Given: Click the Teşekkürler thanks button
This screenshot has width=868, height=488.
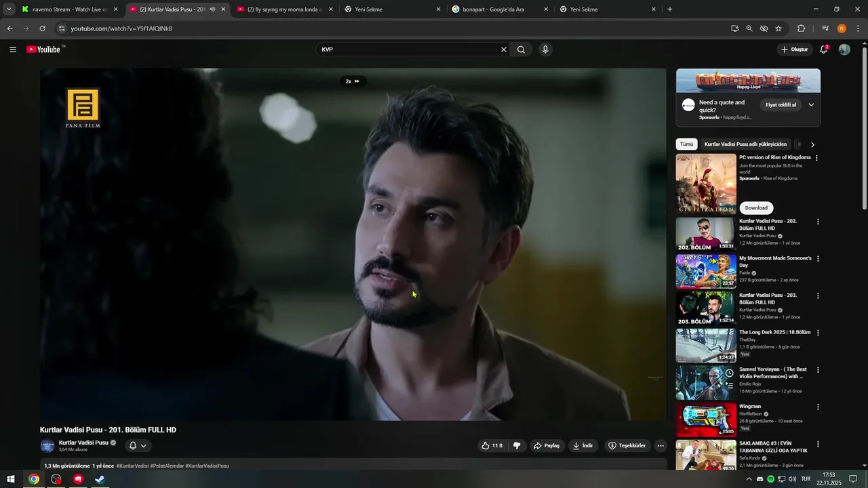Looking at the screenshot, I should pyautogui.click(x=627, y=445).
